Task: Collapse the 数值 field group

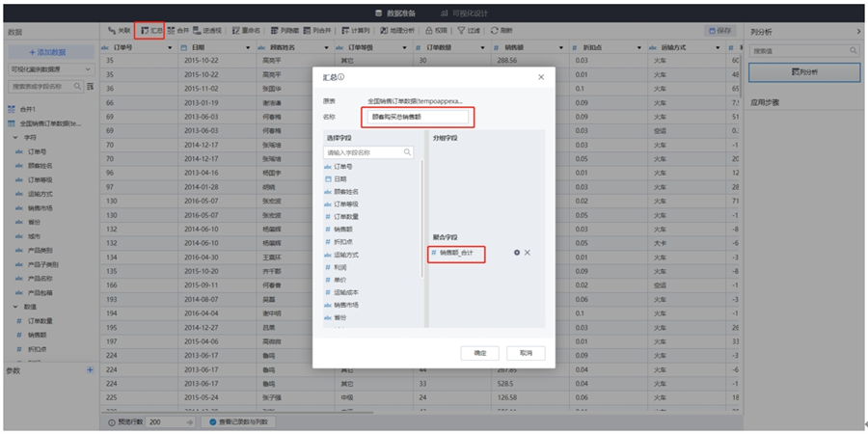Action: pos(15,307)
